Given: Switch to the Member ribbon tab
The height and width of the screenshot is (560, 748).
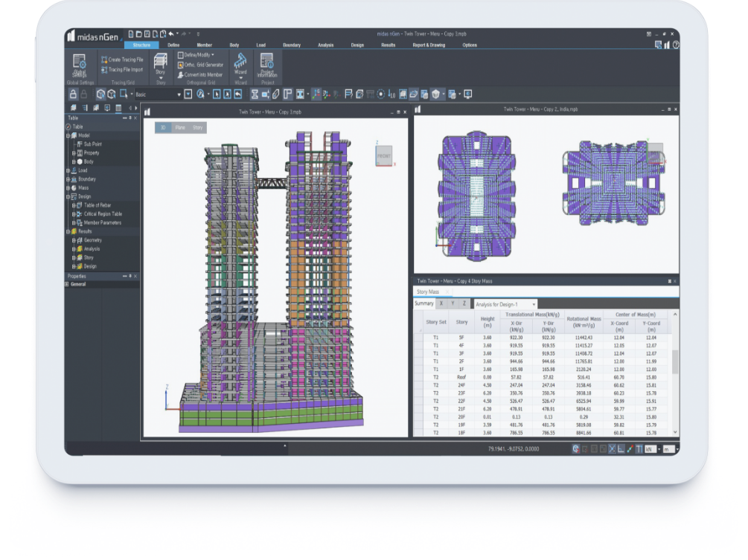Looking at the screenshot, I should coord(204,45).
